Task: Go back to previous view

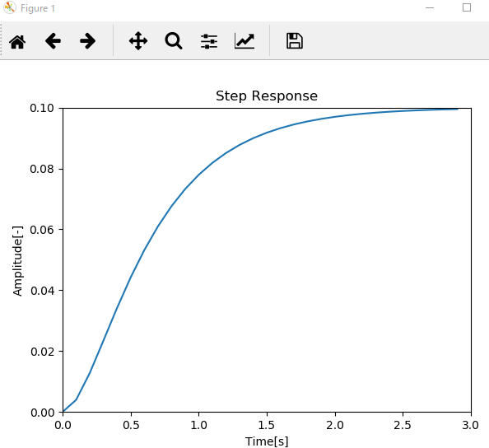Action: click(x=53, y=41)
